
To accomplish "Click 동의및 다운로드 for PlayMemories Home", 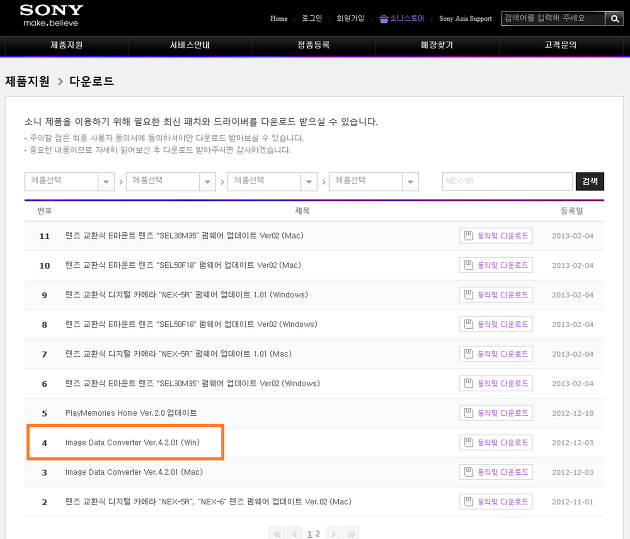I will point(496,413).
